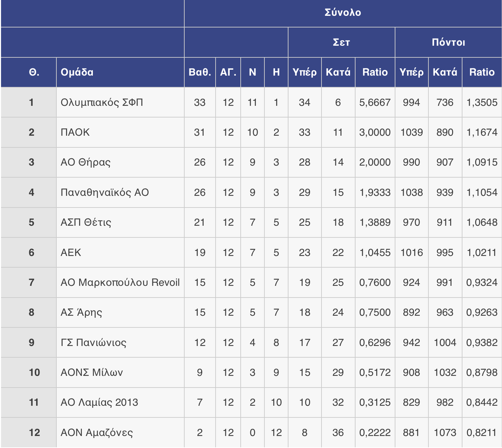Select team name Παναθηναϊκός ΑΟ
Image resolution: width=502 pixels, height=448 pixels.
105,192
